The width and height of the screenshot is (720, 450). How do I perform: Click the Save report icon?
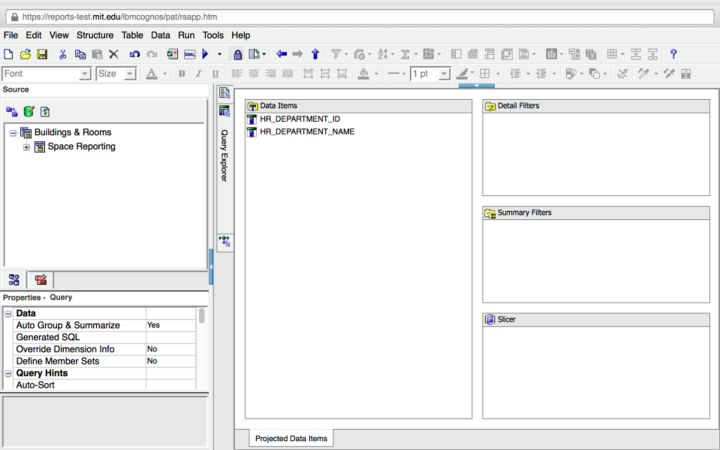click(42, 54)
